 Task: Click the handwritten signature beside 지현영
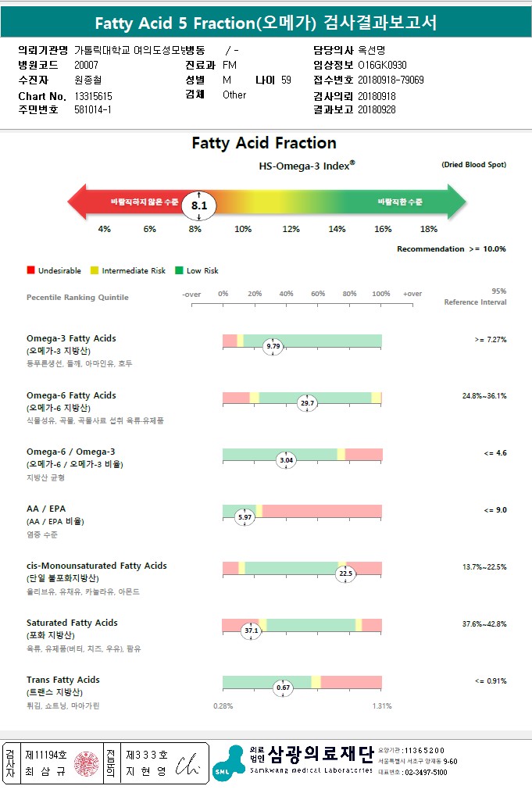pos(187,763)
